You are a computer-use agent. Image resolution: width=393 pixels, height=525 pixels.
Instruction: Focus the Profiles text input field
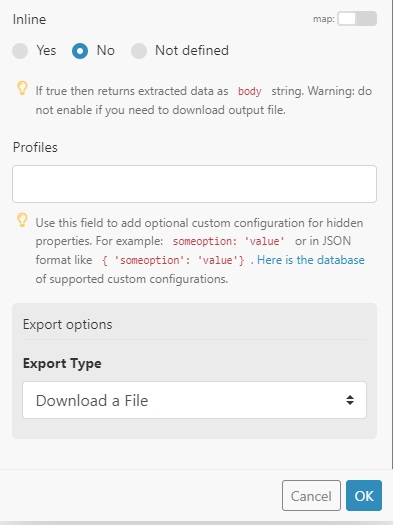pyautogui.click(x=194, y=184)
